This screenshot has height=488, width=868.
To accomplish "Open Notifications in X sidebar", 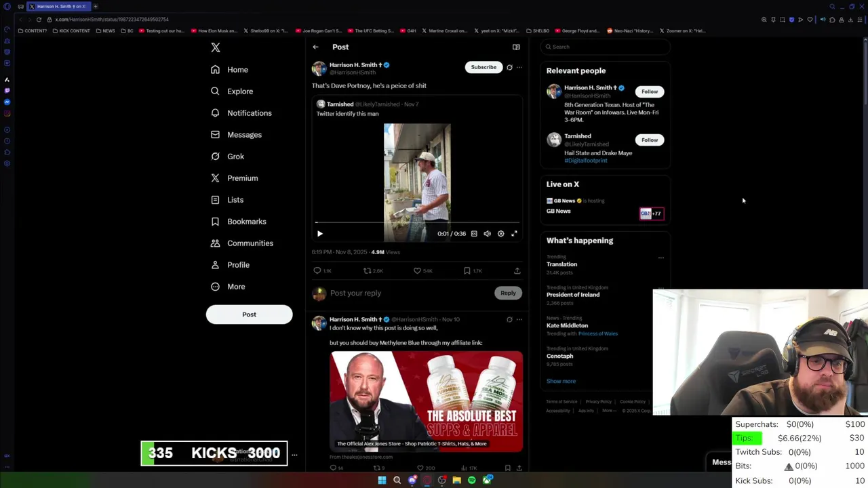I will (241, 113).
